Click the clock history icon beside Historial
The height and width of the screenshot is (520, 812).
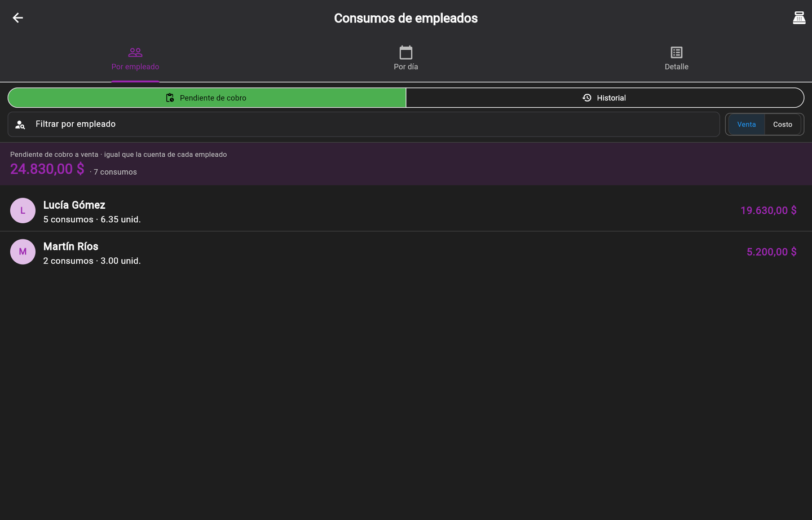587,98
